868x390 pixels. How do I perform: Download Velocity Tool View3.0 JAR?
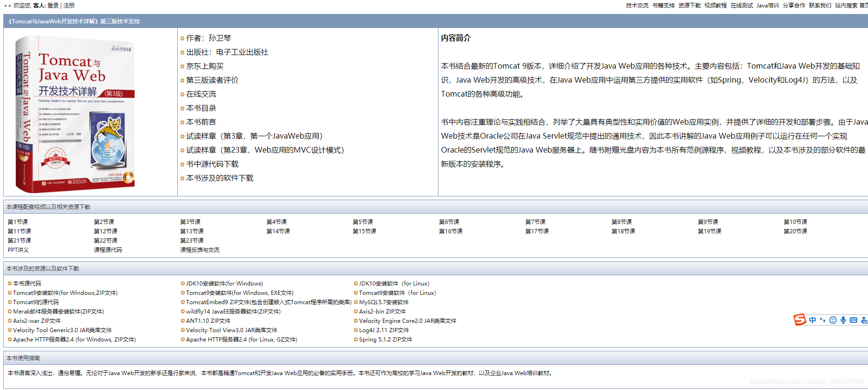232,330
